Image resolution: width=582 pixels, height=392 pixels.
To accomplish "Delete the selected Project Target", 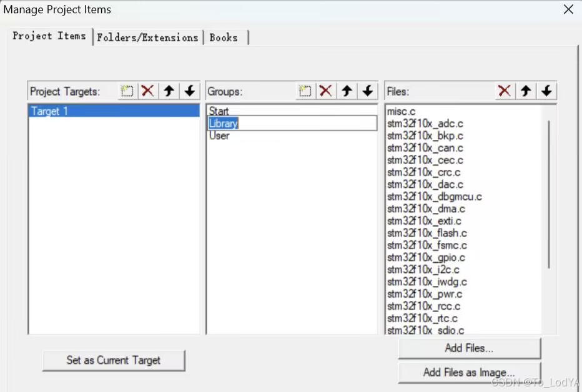I will [x=148, y=91].
